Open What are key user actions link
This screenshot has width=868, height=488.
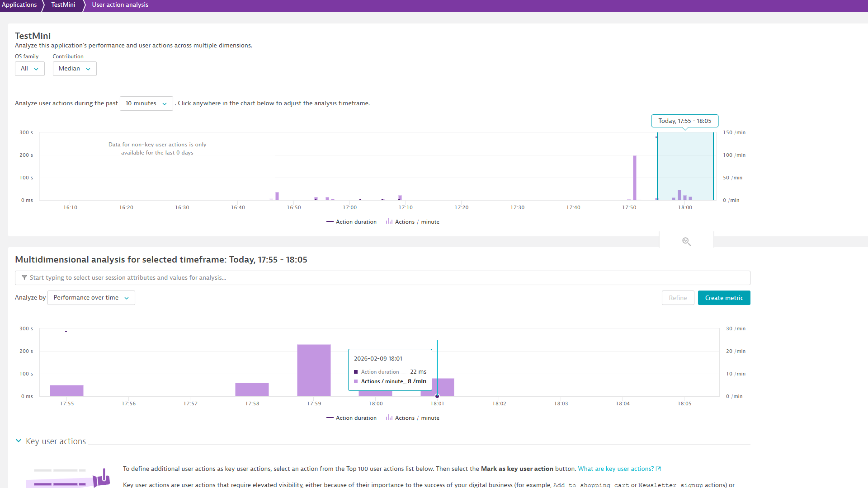[x=616, y=469]
